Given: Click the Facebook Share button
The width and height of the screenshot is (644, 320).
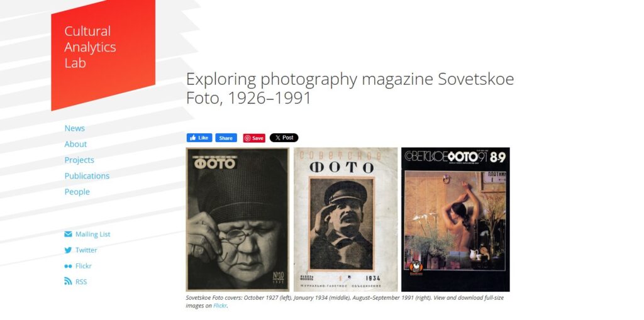Looking at the screenshot, I should pos(226,138).
